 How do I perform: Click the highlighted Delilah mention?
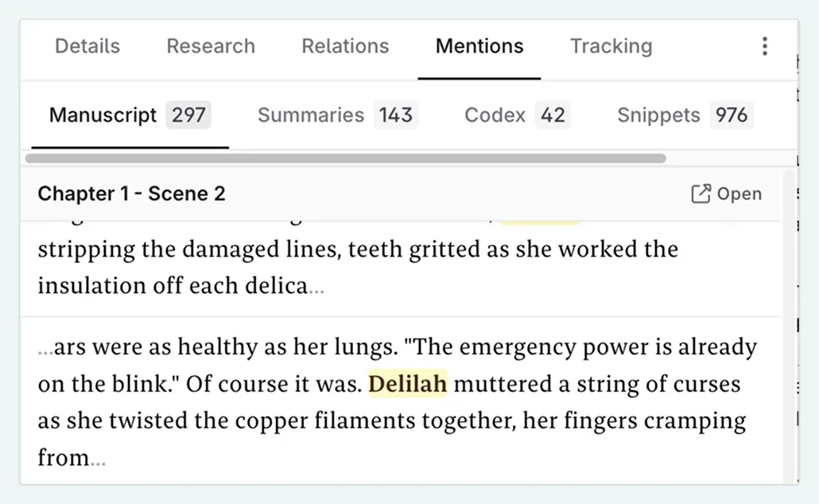pyautogui.click(x=408, y=384)
